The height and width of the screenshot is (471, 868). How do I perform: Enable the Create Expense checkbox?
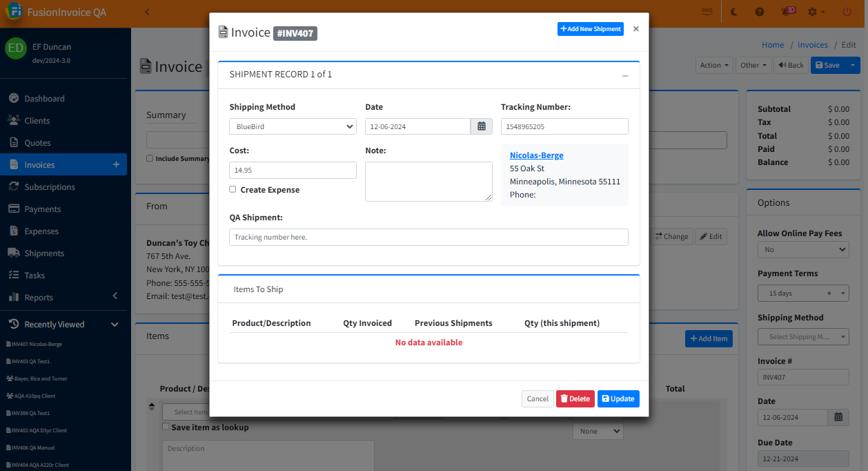(233, 189)
